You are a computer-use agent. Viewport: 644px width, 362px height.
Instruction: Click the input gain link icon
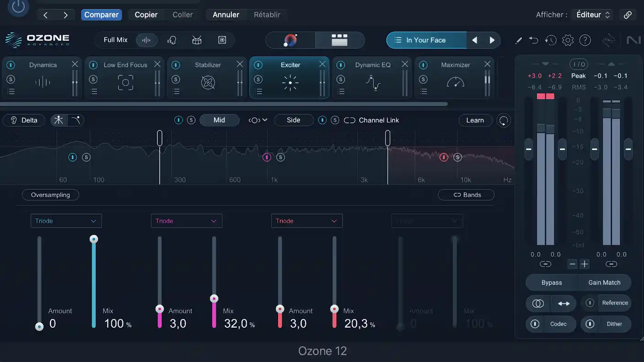[x=545, y=264]
